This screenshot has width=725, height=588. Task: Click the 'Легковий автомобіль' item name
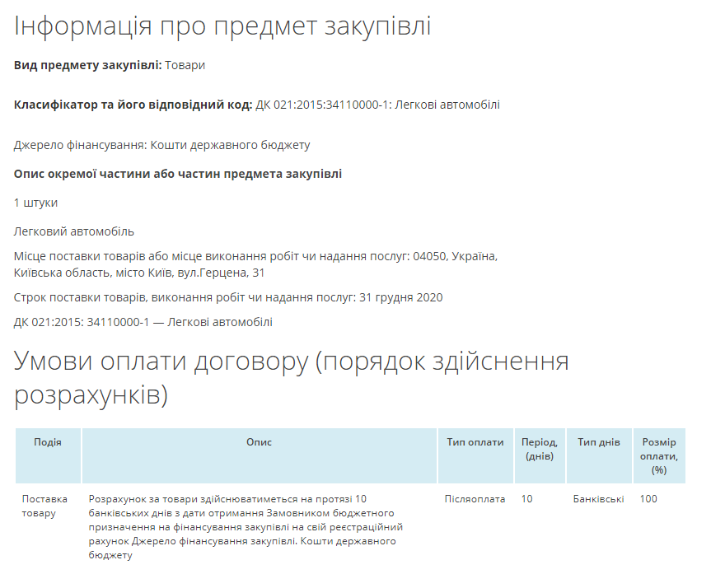point(74,231)
